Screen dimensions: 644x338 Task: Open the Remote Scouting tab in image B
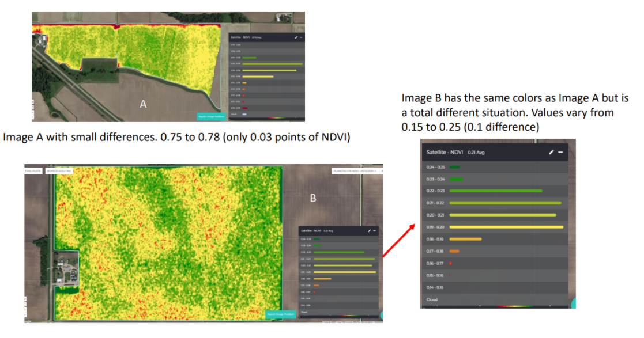click(59, 170)
